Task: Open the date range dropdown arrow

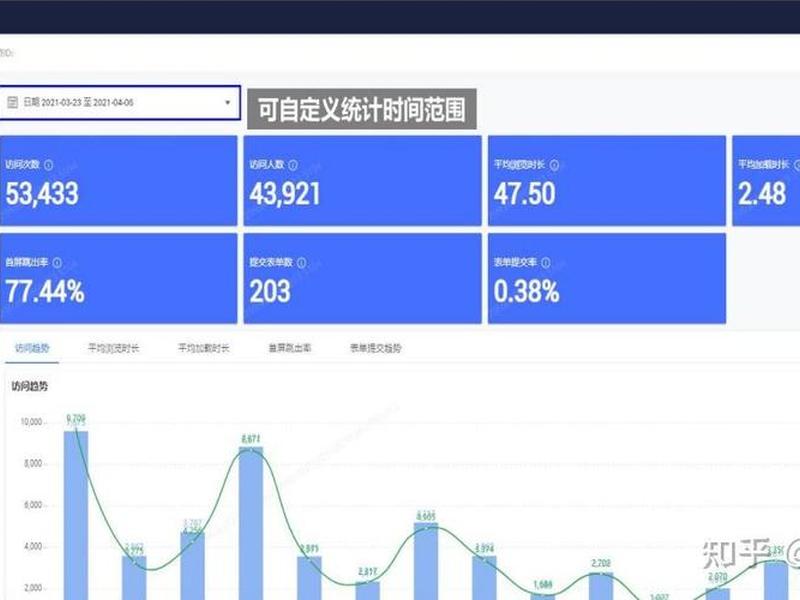Action: click(x=228, y=103)
